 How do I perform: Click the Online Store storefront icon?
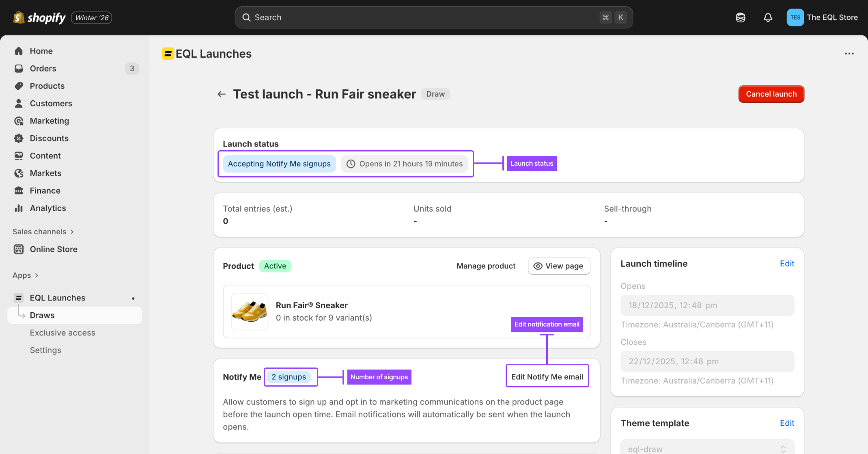point(19,249)
